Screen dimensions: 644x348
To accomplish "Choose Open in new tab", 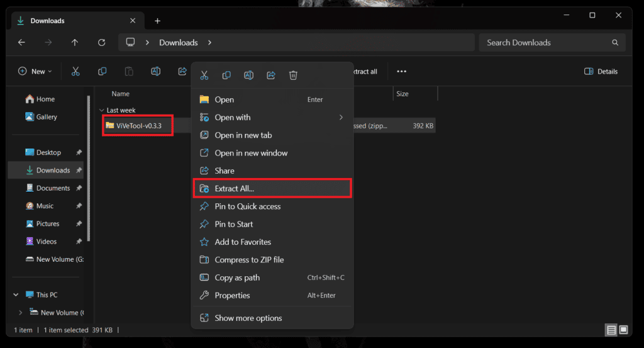I will click(272, 135).
